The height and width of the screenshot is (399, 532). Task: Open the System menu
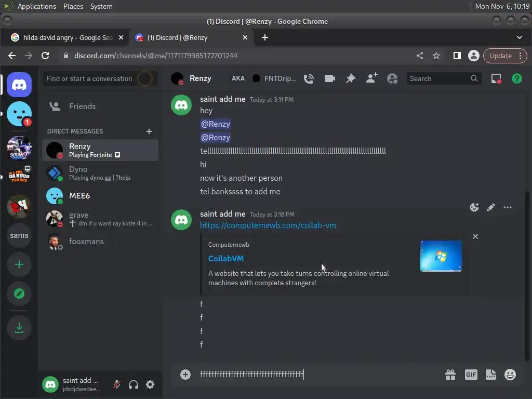click(101, 6)
